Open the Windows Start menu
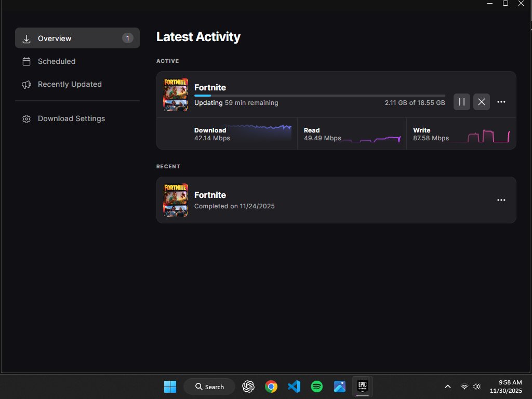 click(x=170, y=387)
